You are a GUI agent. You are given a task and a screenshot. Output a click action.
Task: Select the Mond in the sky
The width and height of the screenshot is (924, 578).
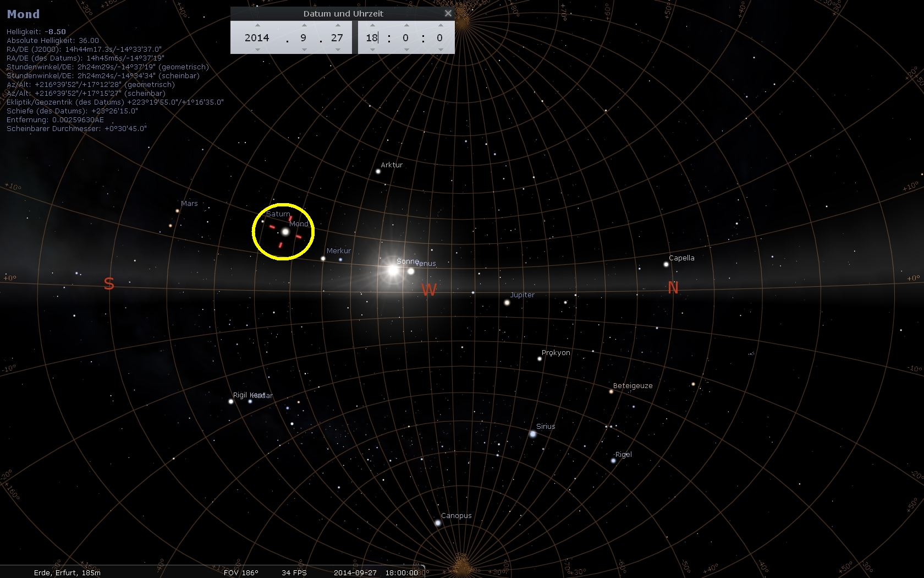click(285, 232)
